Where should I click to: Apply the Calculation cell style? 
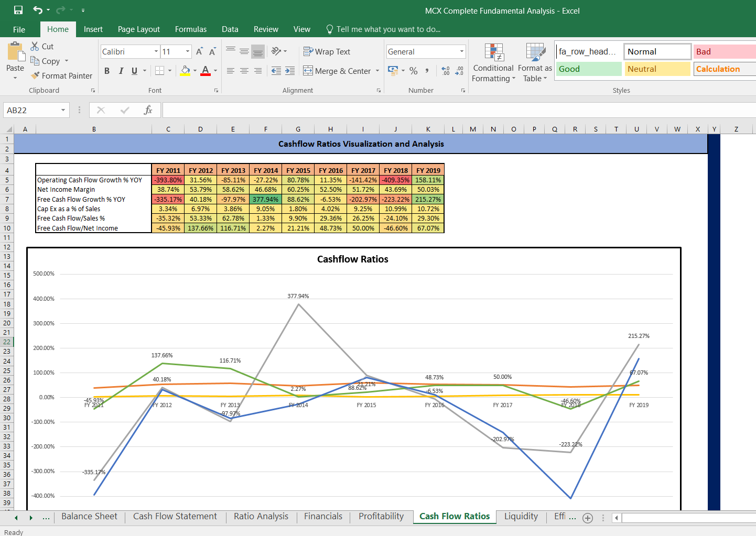[725, 69]
